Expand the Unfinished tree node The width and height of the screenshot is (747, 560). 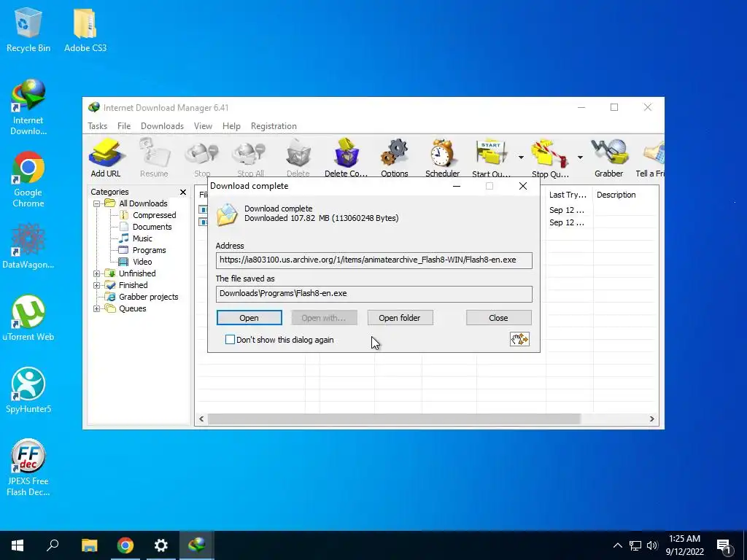pyautogui.click(x=97, y=273)
